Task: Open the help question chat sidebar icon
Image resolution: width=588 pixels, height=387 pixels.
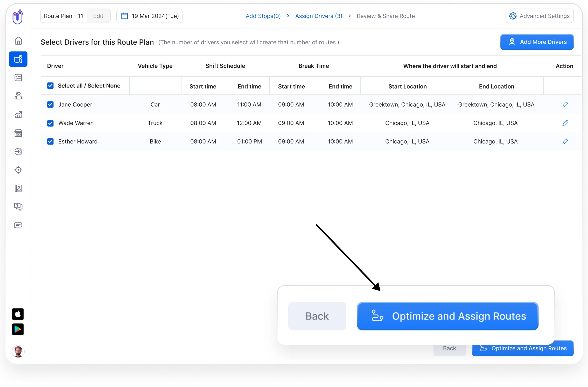Action: [18, 207]
